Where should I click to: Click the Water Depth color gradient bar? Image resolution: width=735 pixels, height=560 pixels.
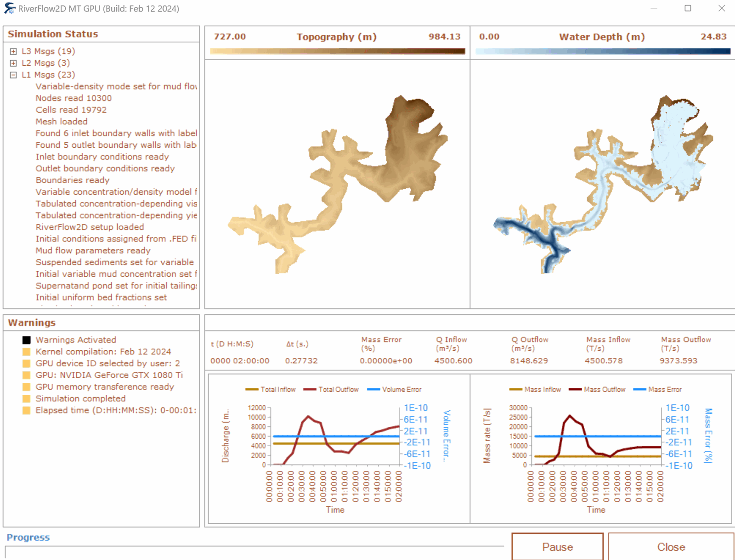click(x=602, y=51)
